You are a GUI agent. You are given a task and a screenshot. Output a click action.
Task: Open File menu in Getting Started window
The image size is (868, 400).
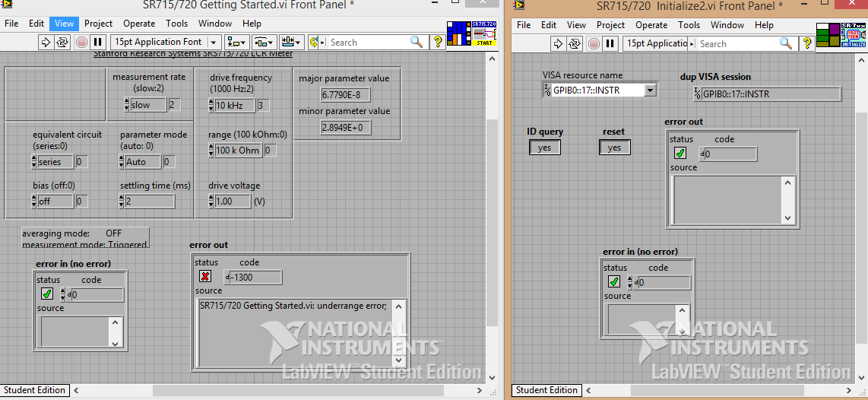11,24
